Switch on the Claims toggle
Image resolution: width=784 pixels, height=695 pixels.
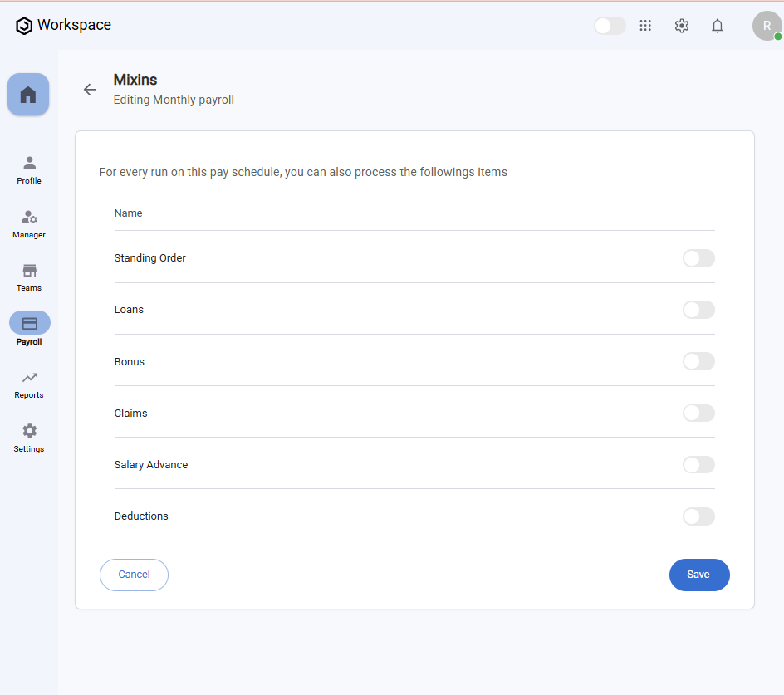(698, 413)
